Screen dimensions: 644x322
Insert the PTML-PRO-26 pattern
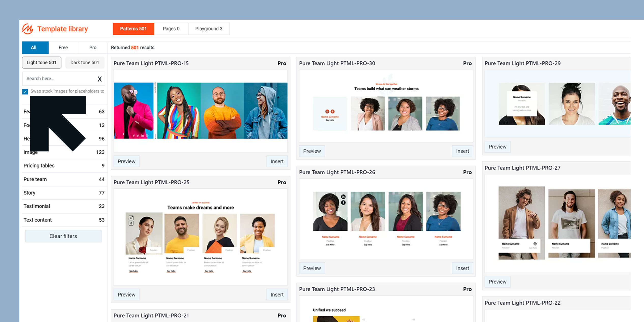click(x=462, y=268)
